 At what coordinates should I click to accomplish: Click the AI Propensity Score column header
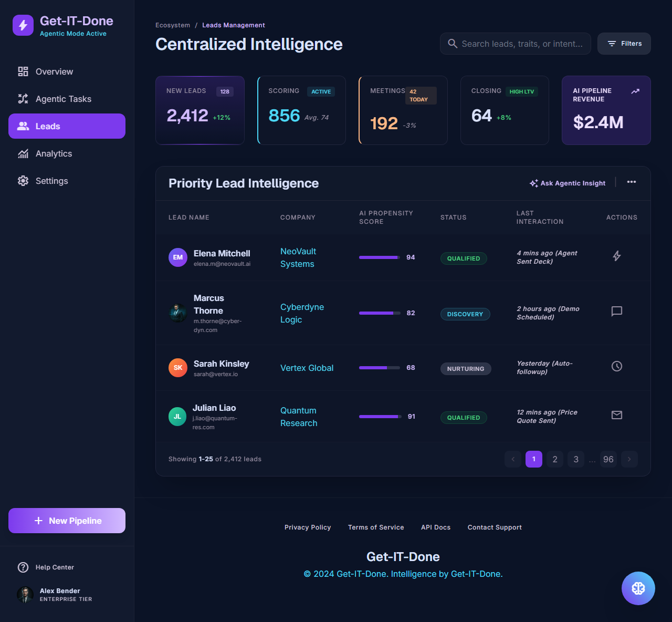386,217
